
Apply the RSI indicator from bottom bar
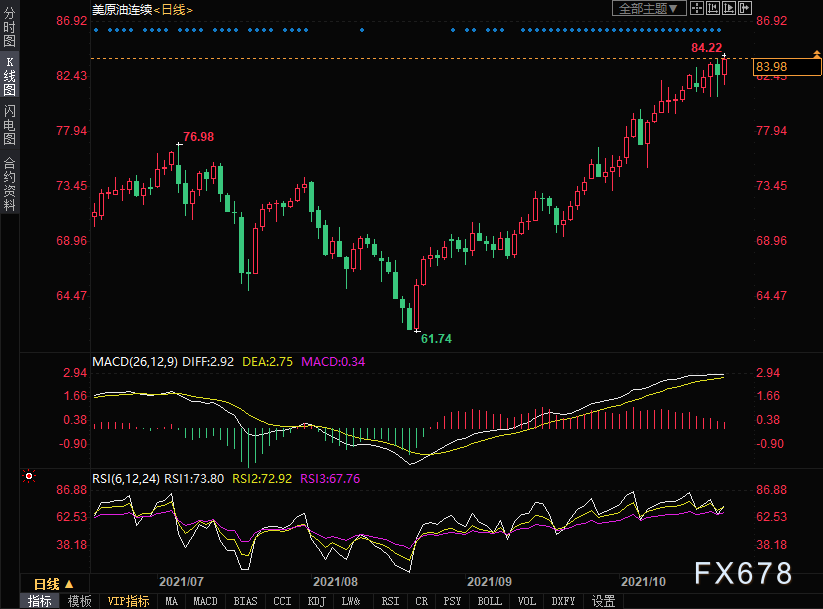click(x=390, y=601)
